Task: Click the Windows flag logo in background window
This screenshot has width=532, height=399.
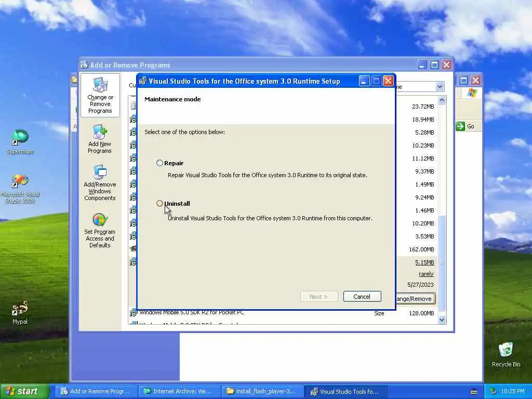Action: pos(472,92)
